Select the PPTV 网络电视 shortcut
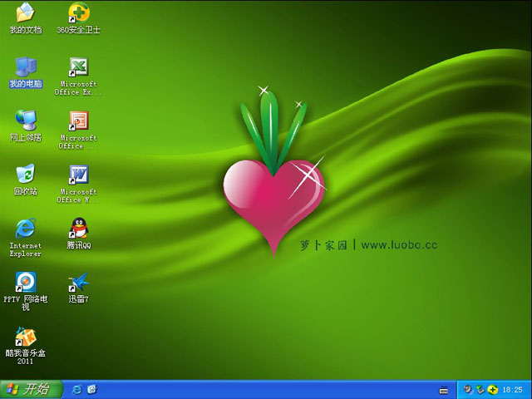 [25, 282]
